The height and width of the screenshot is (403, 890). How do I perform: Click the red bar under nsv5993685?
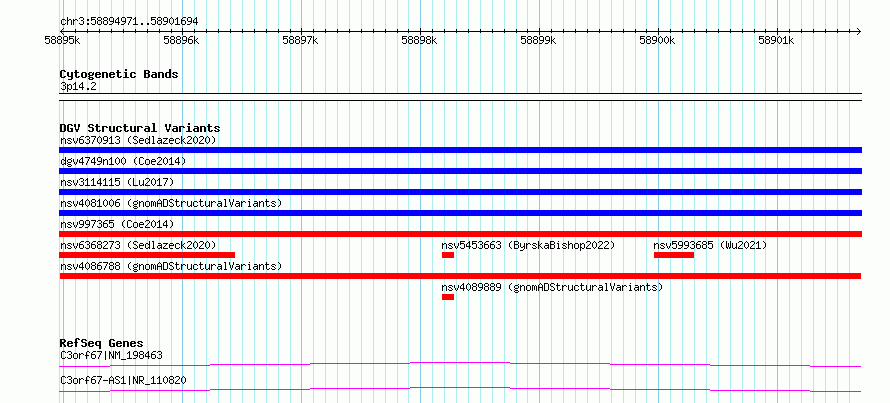674,255
